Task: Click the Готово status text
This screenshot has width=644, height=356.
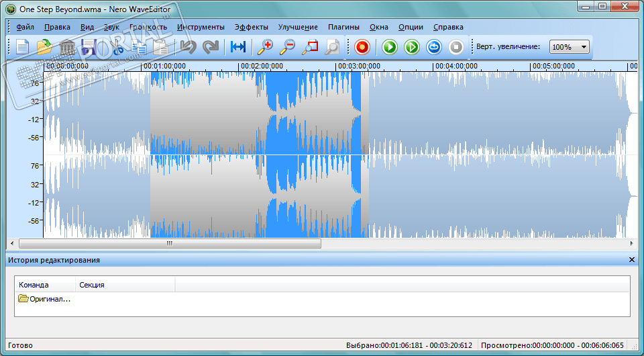Action: click(x=21, y=345)
